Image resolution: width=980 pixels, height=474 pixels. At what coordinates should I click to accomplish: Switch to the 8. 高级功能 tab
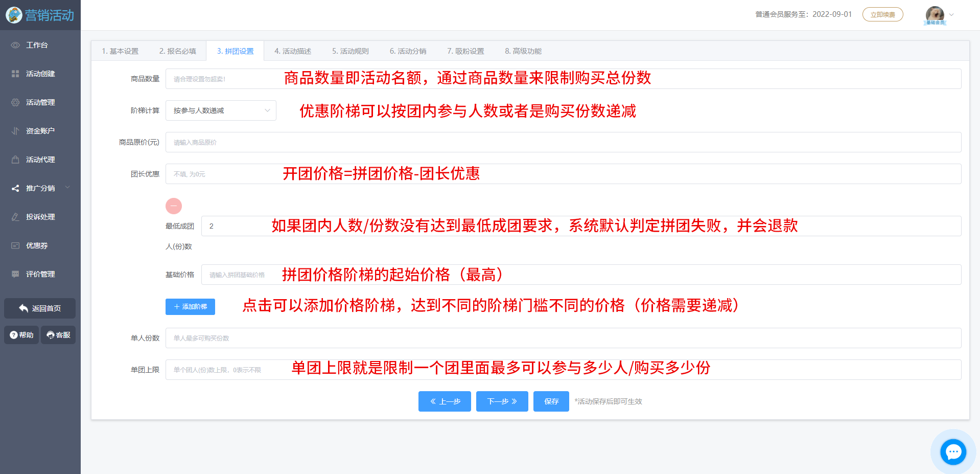(x=523, y=51)
